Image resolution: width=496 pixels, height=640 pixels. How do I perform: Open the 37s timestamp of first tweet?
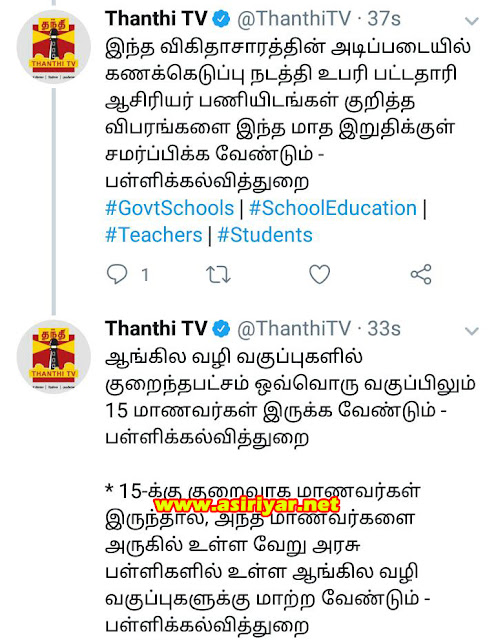tap(384, 19)
